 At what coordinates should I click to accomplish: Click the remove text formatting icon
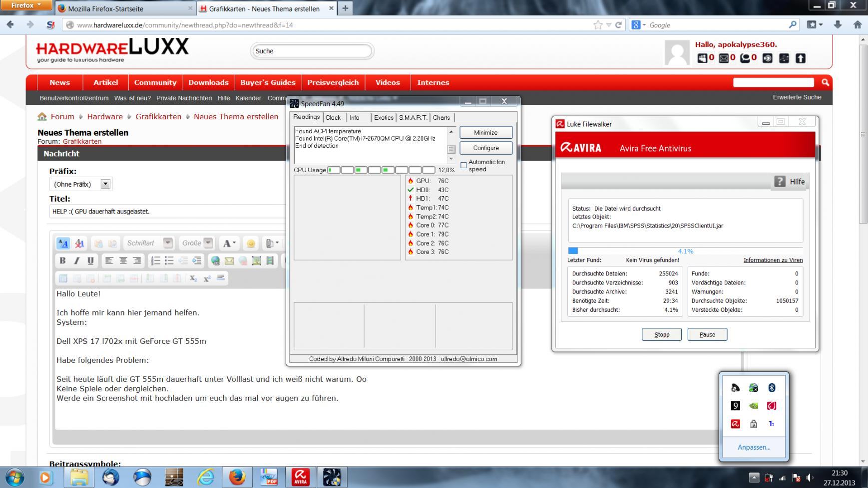tap(79, 244)
